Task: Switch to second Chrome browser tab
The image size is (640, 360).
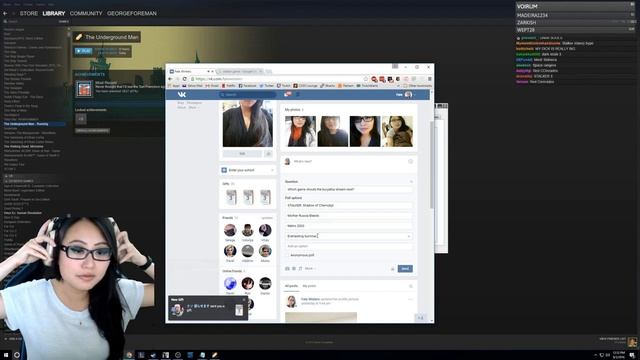Action: coord(240,71)
